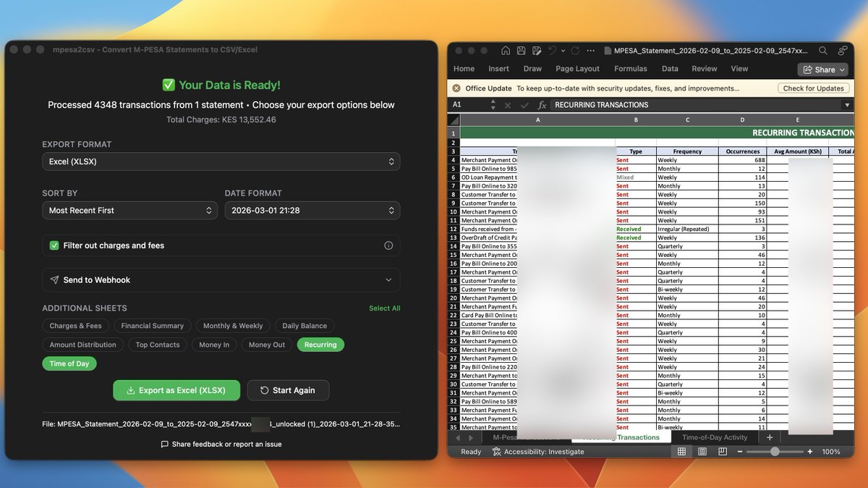Switch to Normal view icon in status bar

681,452
